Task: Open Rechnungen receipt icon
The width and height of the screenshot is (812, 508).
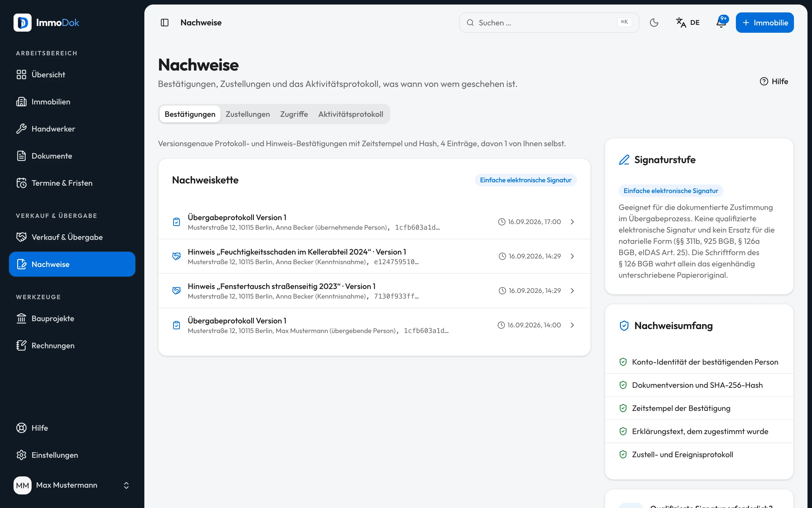Action: point(21,345)
